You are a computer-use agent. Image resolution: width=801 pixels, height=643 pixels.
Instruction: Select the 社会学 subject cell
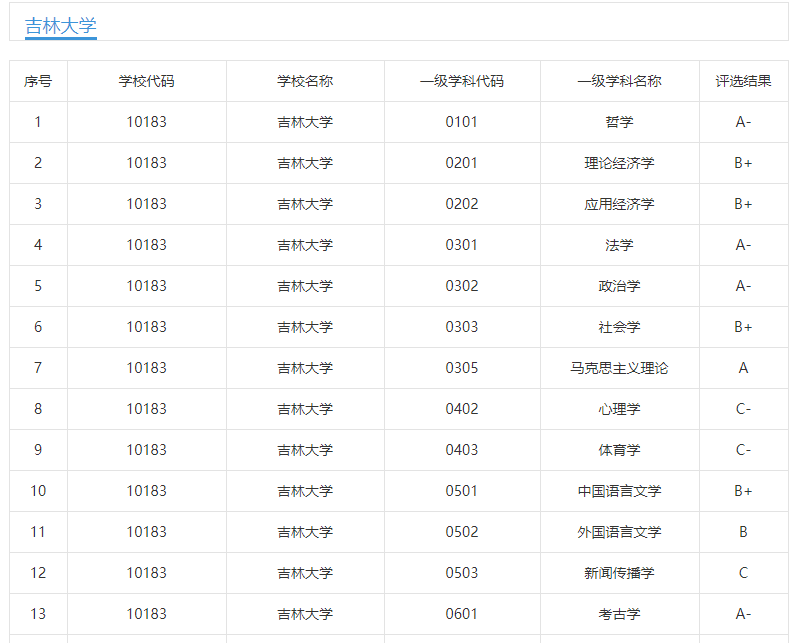[x=620, y=327]
